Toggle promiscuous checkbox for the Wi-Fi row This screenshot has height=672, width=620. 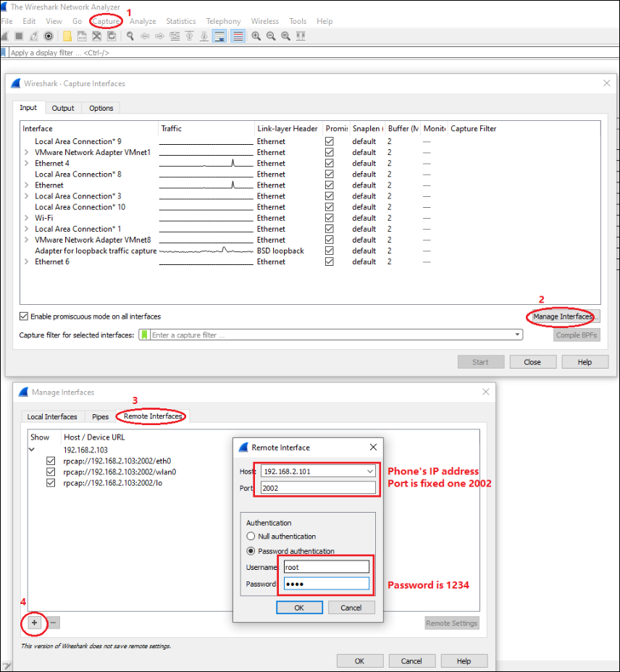tap(330, 218)
